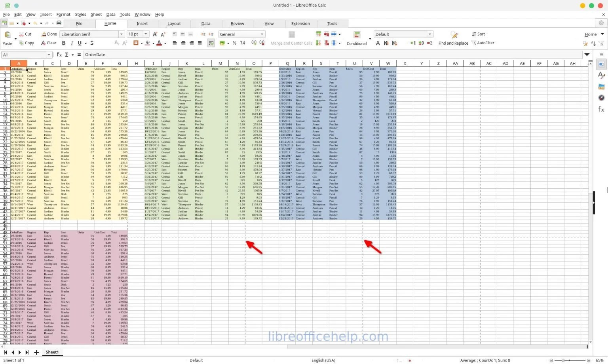Image resolution: width=608 pixels, height=364 pixels.
Task: Open the cell style dropdown showing Default
Action: tap(429, 34)
